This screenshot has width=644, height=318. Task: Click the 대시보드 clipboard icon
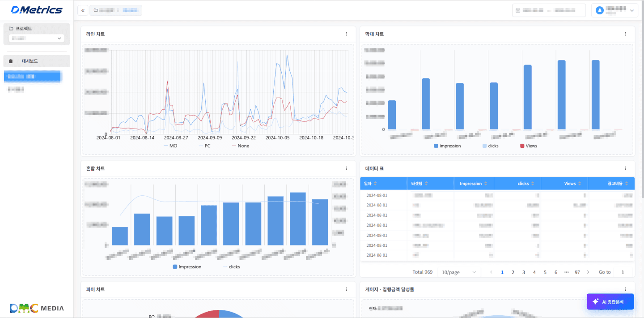click(x=11, y=61)
